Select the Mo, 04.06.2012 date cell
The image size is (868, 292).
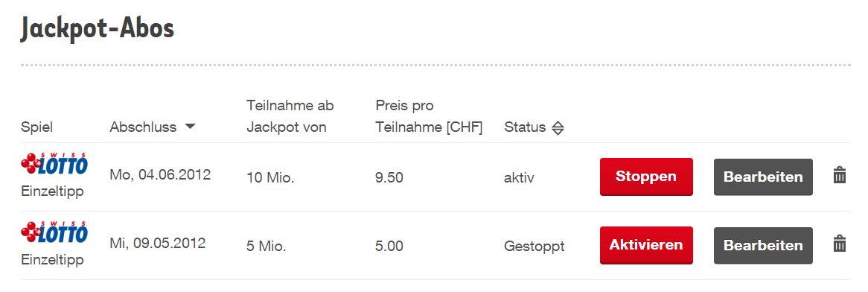coord(160,176)
